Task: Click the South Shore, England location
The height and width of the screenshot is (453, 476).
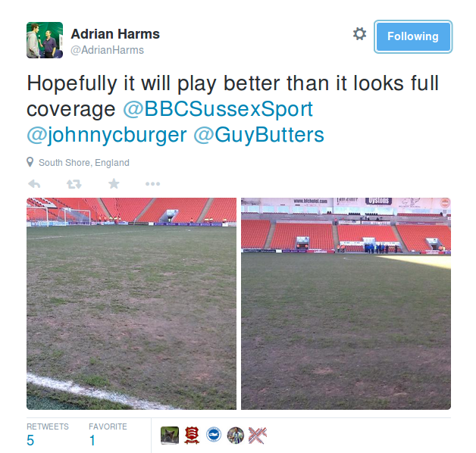Action: [x=84, y=163]
